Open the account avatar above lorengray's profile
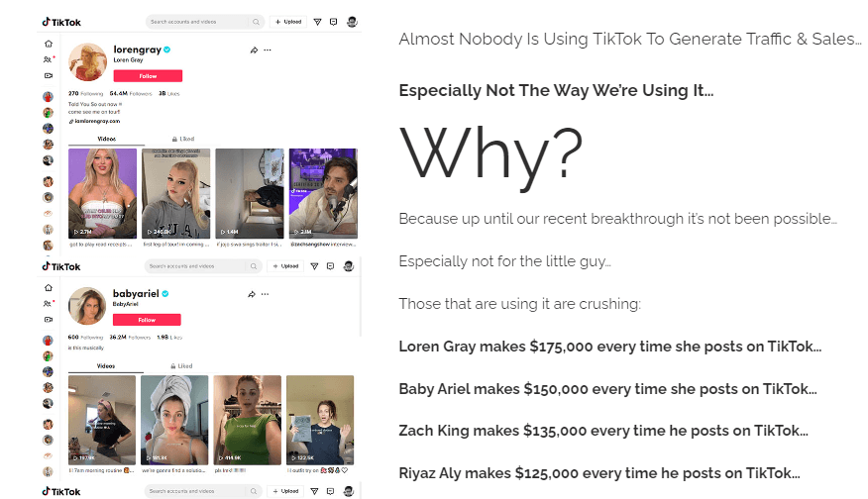Viewport: 868px width, 499px height. (x=350, y=21)
